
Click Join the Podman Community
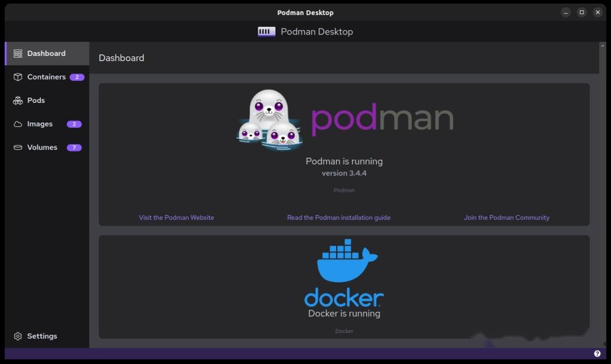506,217
